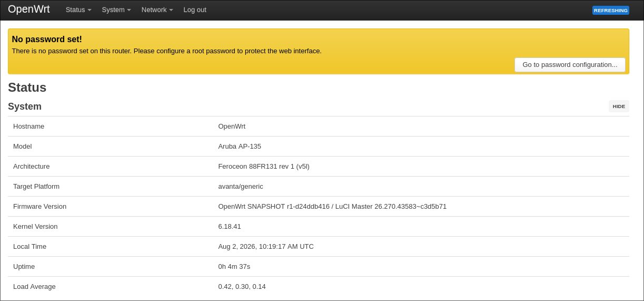Click the Uptime row label
The image size is (644, 301).
[24, 267]
